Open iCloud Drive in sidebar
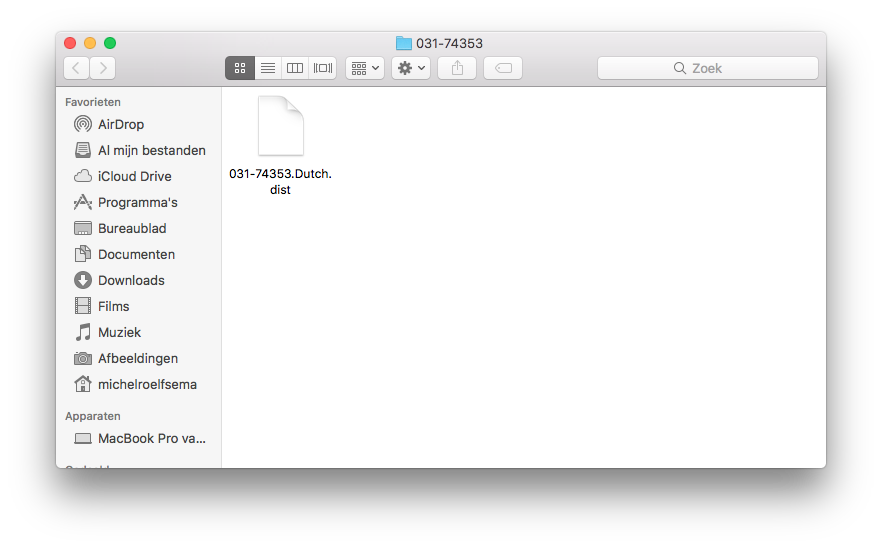 tap(138, 176)
